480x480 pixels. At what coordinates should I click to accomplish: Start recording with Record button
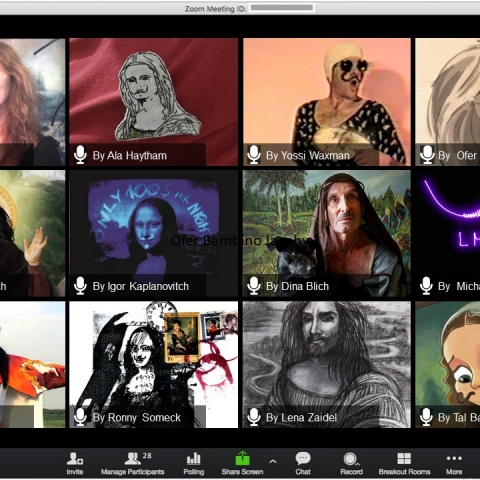[x=351, y=463]
